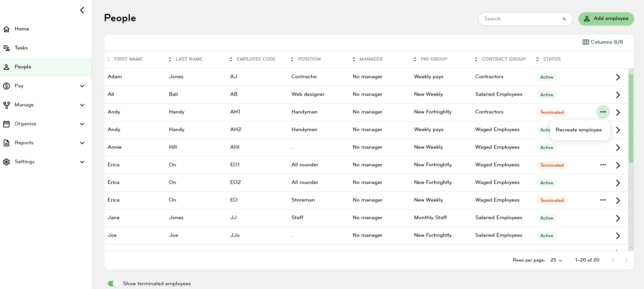
Task: Open Jane Jones row arrow
Action: 618,218
